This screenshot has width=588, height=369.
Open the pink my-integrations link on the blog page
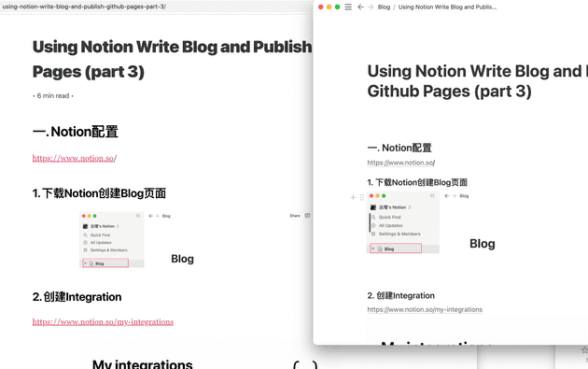103,321
